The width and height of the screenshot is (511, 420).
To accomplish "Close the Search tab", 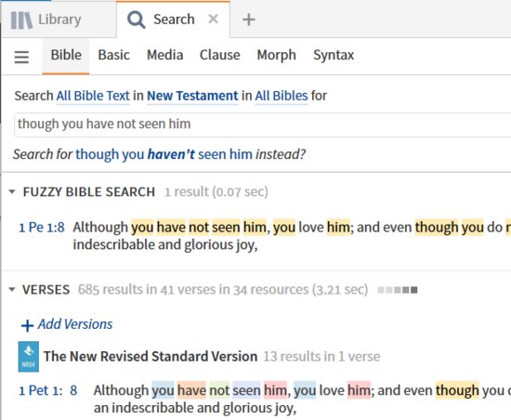I will click(x=213, y=19).
